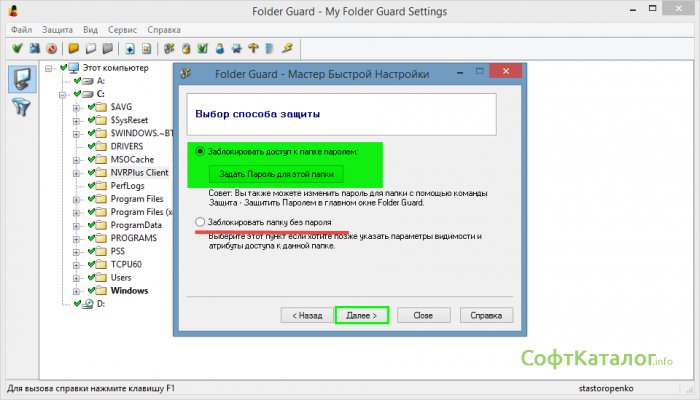Click the green checkmark apply icon in toolbar
Screen dimensions: 700x400
coord(17,48)
